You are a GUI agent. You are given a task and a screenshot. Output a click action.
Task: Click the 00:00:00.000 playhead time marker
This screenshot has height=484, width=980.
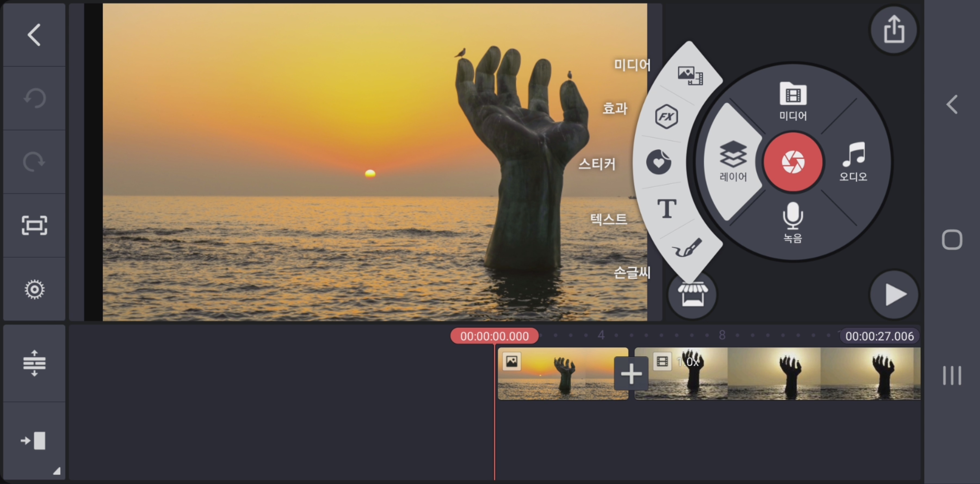(494, 336)
